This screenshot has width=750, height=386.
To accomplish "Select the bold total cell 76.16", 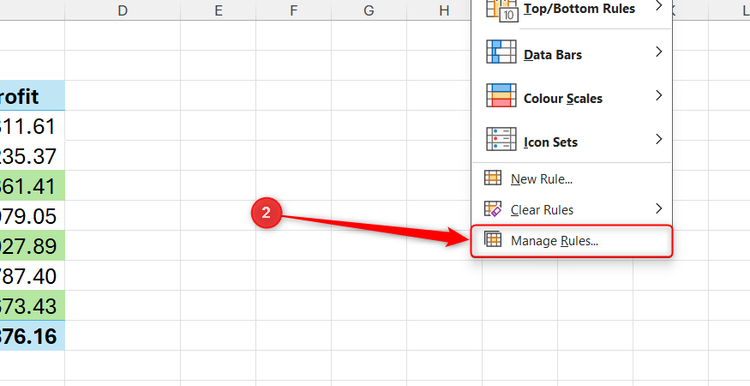I will 32,336.
